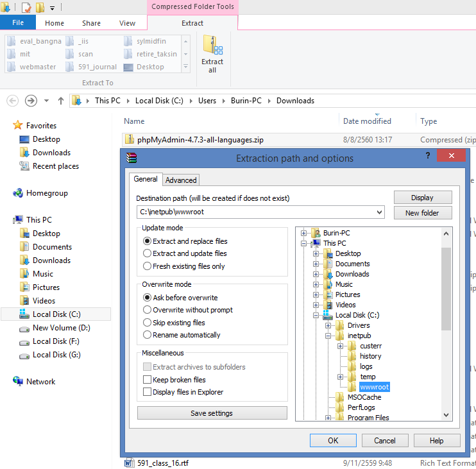
Task: Click the Forward arrow in Explorer
Action: pos(31,101)
